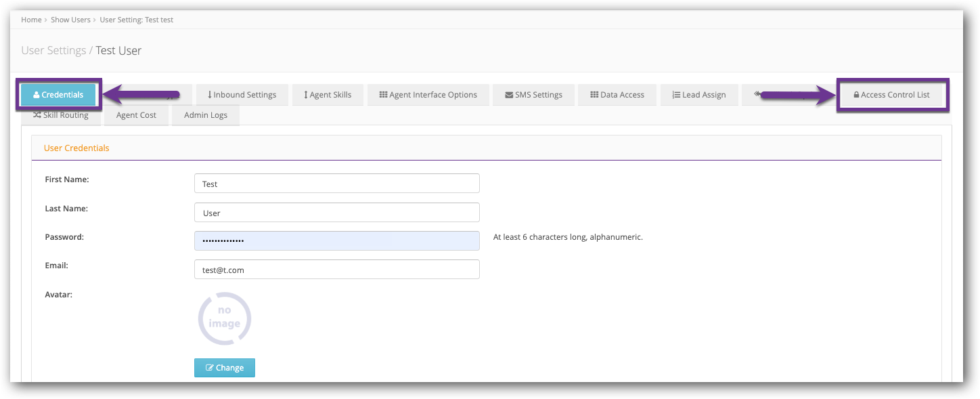Viewport: 980px width, 399px height.
Task: Click the lock icon on Access Control List
Action: click(x=856, y=95)
